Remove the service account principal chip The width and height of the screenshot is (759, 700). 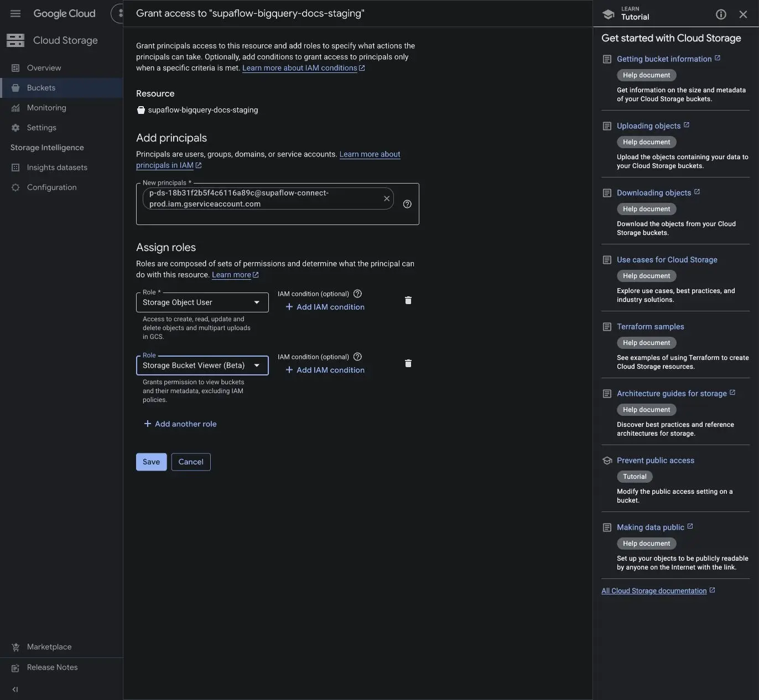tap(387, 198)
